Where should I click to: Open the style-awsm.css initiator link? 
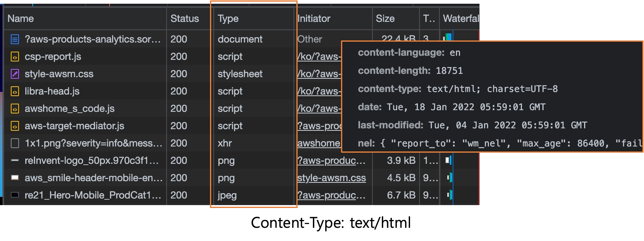pos(331,178)
